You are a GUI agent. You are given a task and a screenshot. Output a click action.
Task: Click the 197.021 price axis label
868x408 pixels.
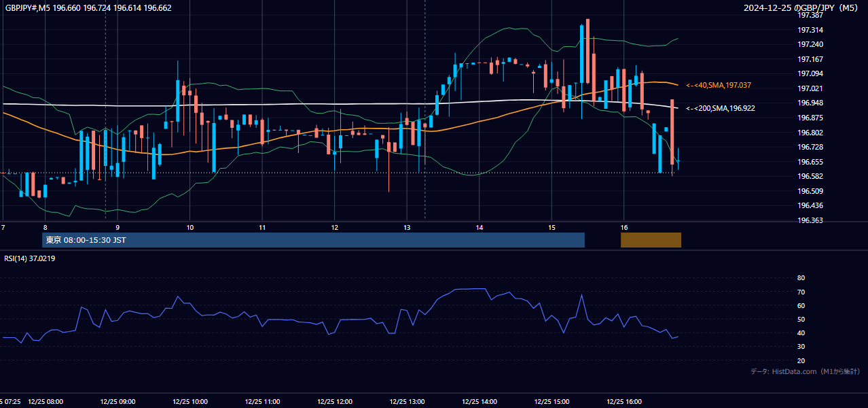tap(810, 88)
